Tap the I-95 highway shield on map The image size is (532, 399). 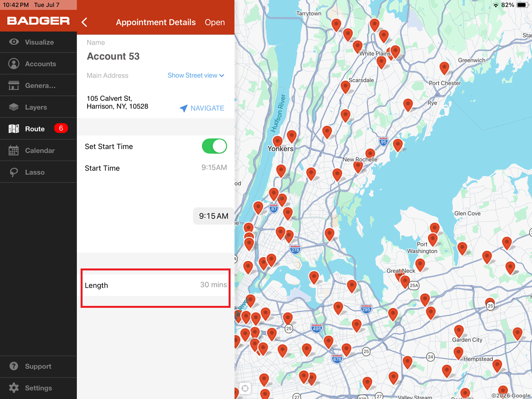[x=384, y=141]
